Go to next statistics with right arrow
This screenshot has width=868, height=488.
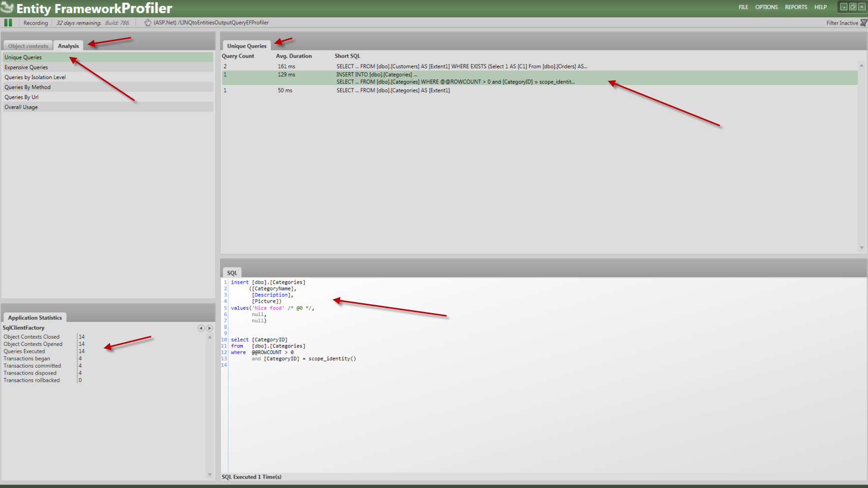click(x=209, y=328)
